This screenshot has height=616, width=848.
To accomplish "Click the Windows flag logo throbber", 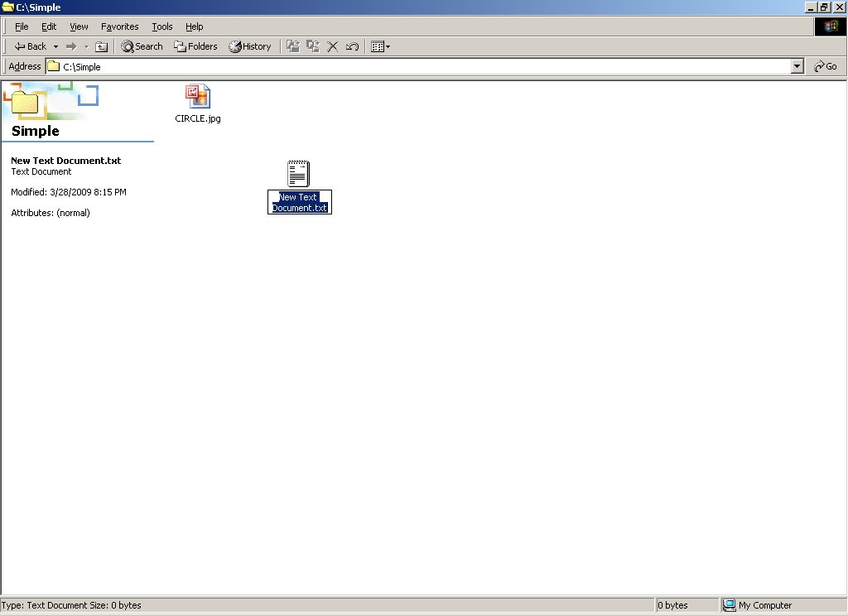I will tap(830, 26).
